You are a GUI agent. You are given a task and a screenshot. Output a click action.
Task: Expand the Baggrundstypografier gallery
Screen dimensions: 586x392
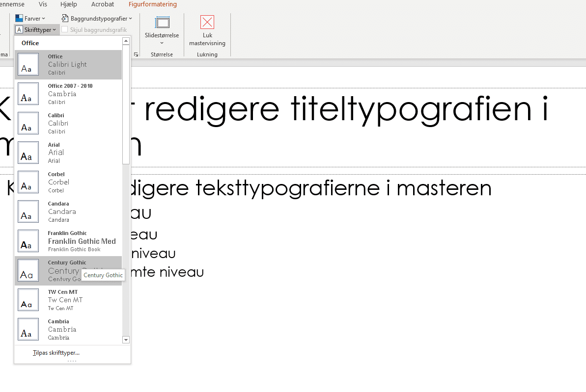point(130,18)
